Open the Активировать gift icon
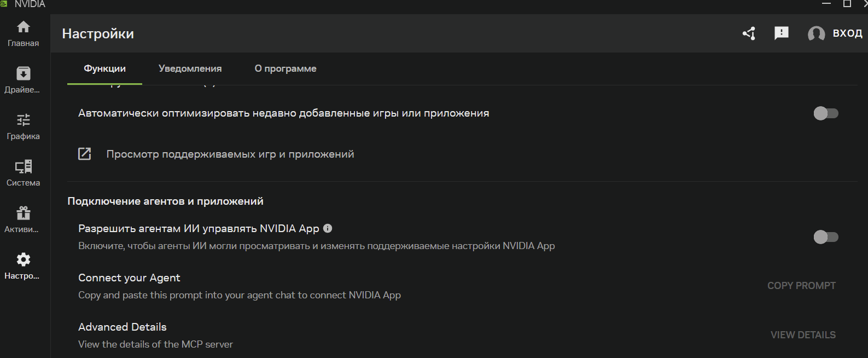 [x=24, y=213]
